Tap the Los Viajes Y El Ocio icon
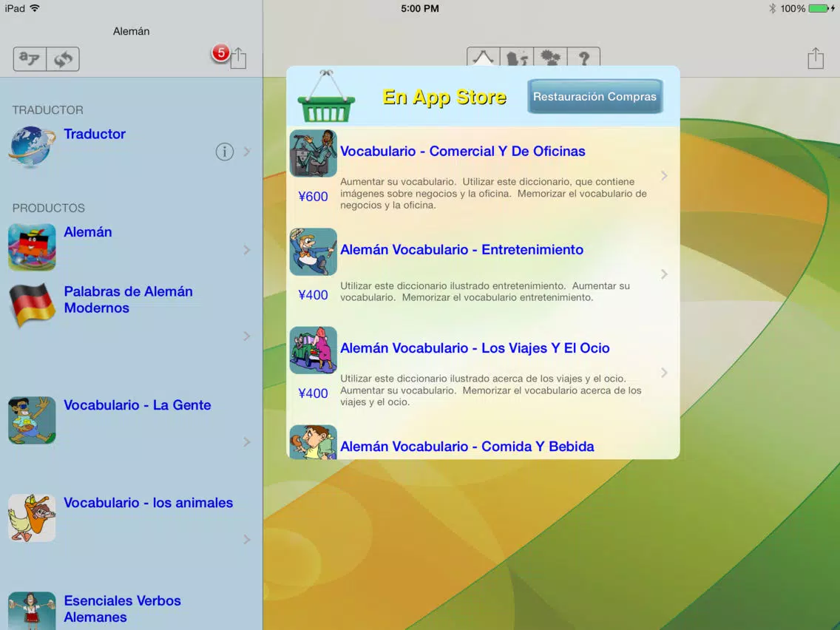Screen dimensions: 840x630 tap(314, 350)
